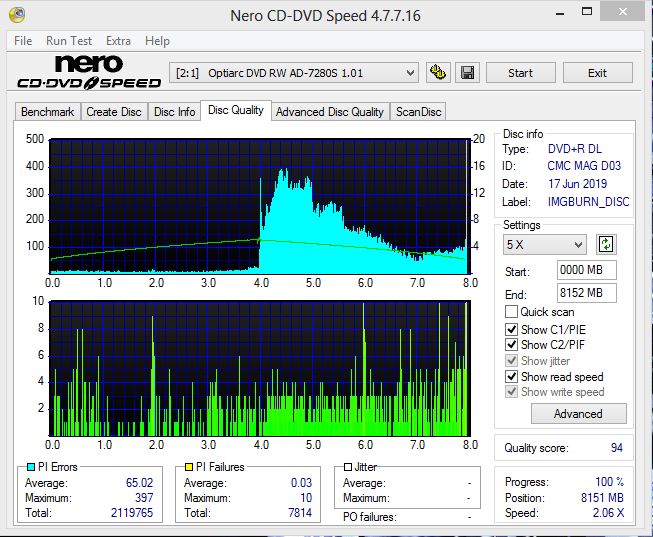Open the Run Test menu

pos(69,41)
